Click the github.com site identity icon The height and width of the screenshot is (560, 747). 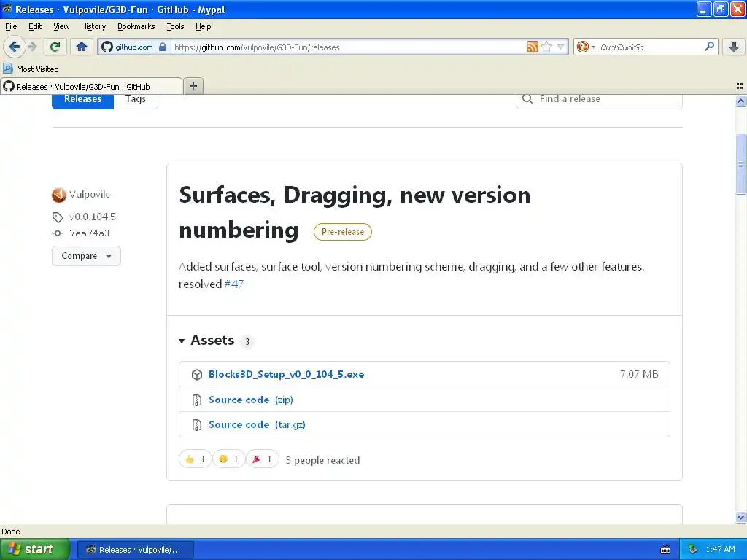point(134,47)
